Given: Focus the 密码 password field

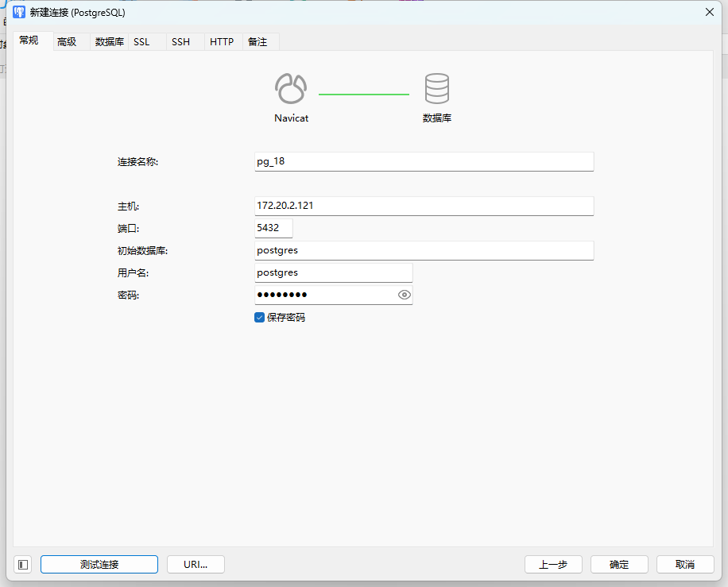Looking at the screenshot, I should [x=333, y=295].
